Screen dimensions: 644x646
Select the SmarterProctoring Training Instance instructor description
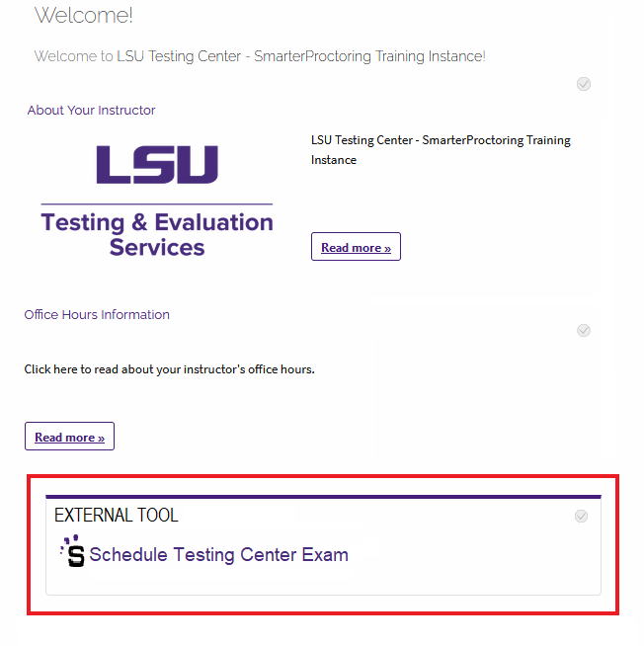[x=441, y=150]
